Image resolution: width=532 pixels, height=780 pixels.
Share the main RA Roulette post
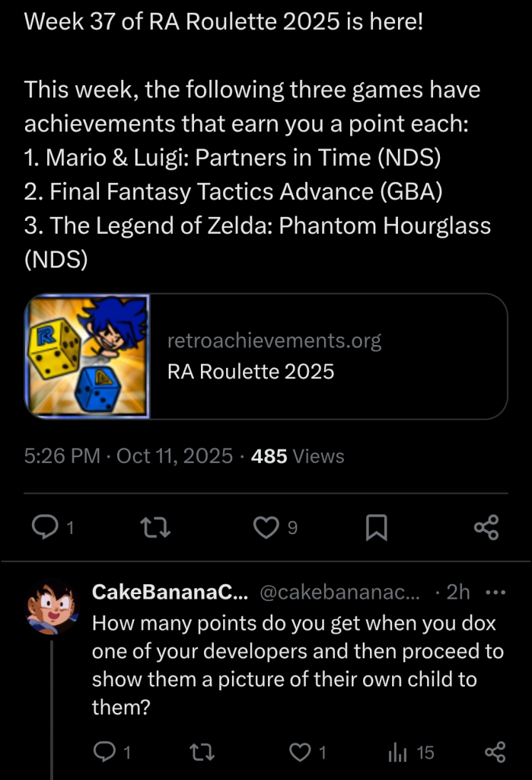pyautogui.click(x=486, y=527)
